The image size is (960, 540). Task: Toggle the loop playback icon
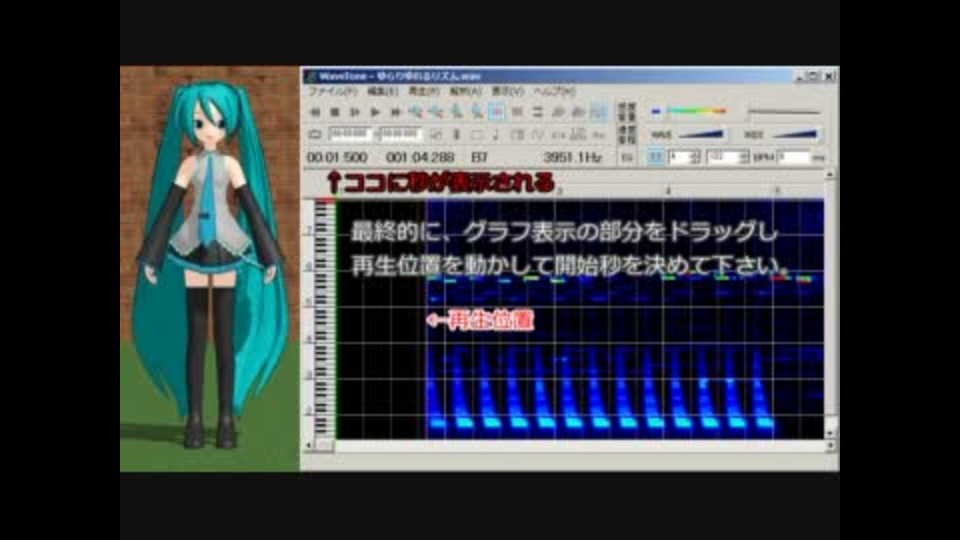point(315,134)
